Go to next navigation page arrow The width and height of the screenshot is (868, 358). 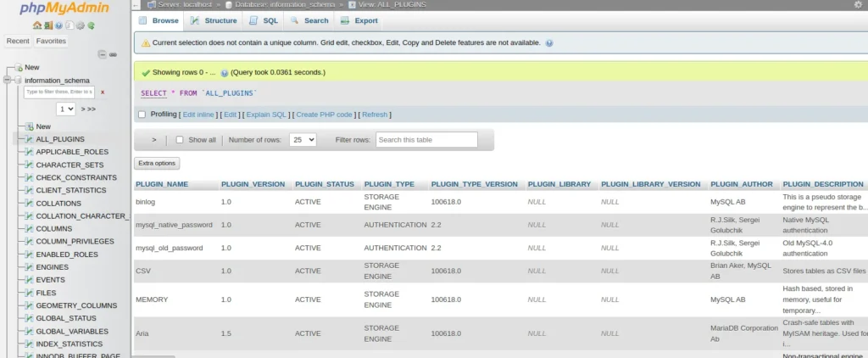pos(83,109)
